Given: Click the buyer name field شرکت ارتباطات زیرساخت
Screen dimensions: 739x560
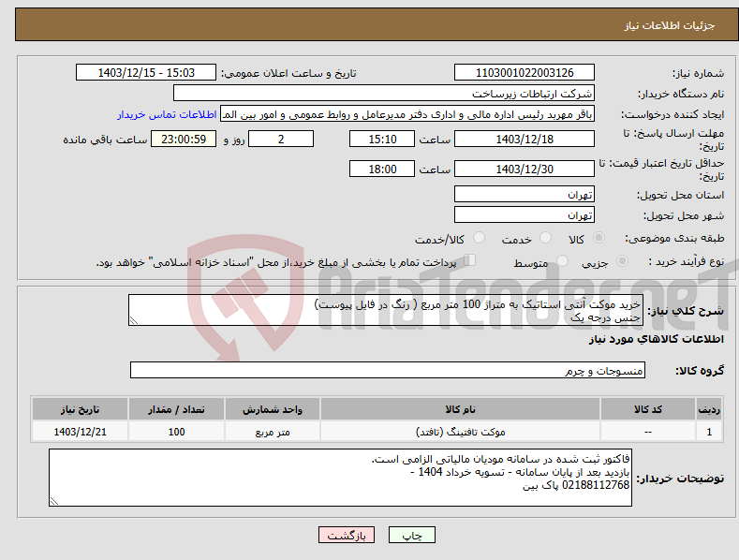Looking at the screenshot, I should point(384,94).
